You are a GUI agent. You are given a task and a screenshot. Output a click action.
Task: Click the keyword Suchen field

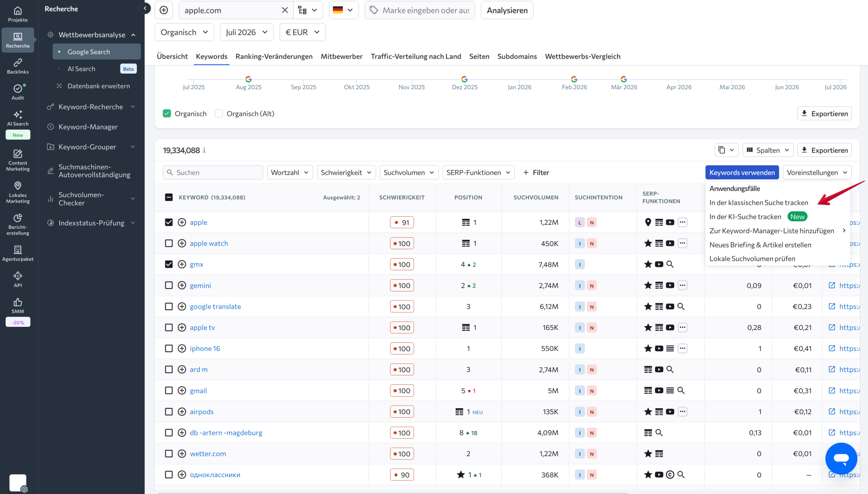tap(213, 172)
